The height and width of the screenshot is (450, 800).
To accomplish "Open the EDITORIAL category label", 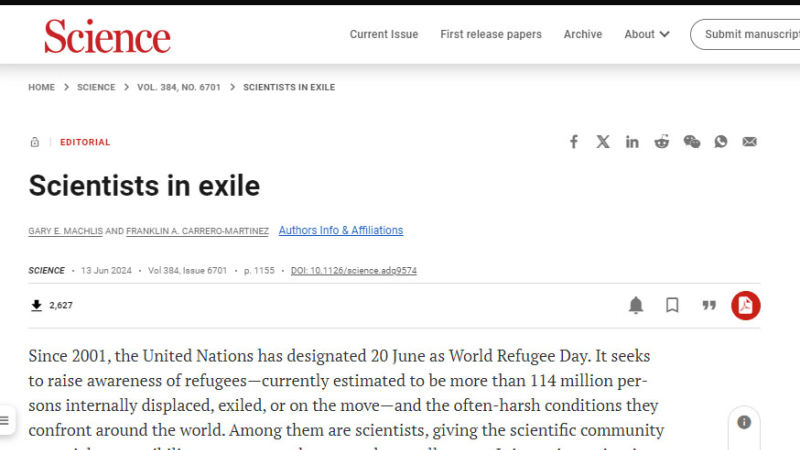I will pos(85,142).
